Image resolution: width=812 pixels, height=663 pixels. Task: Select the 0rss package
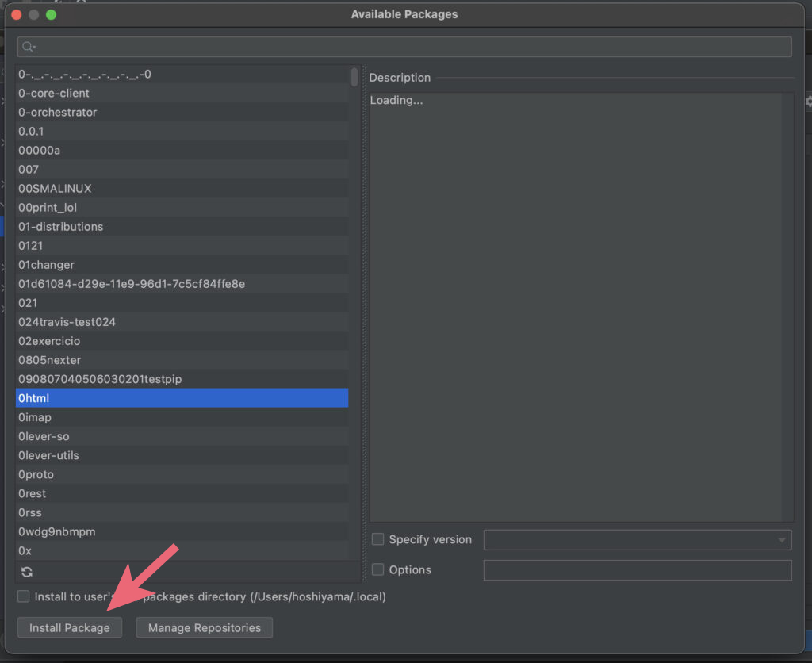[x=182, y=513]
